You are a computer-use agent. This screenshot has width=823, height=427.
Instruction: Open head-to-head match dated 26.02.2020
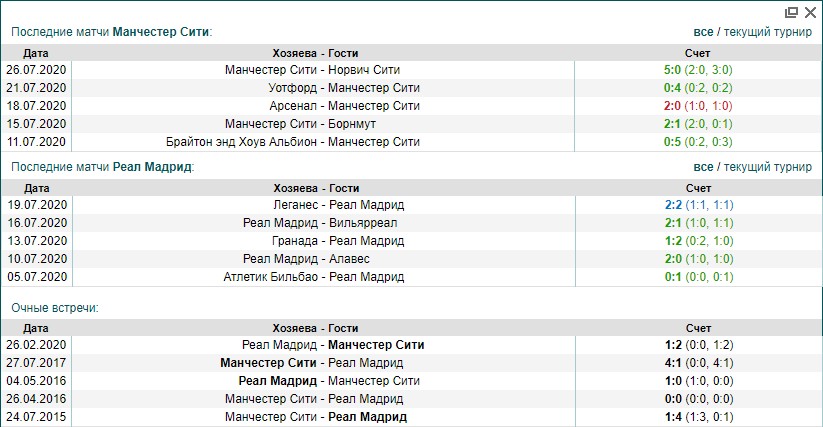point(322,345)
